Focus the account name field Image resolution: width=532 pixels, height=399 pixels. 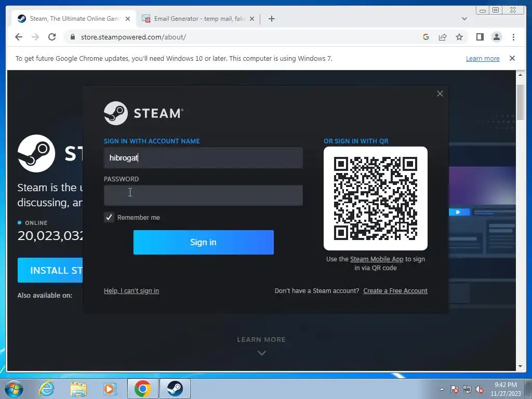tap(203, 158)
